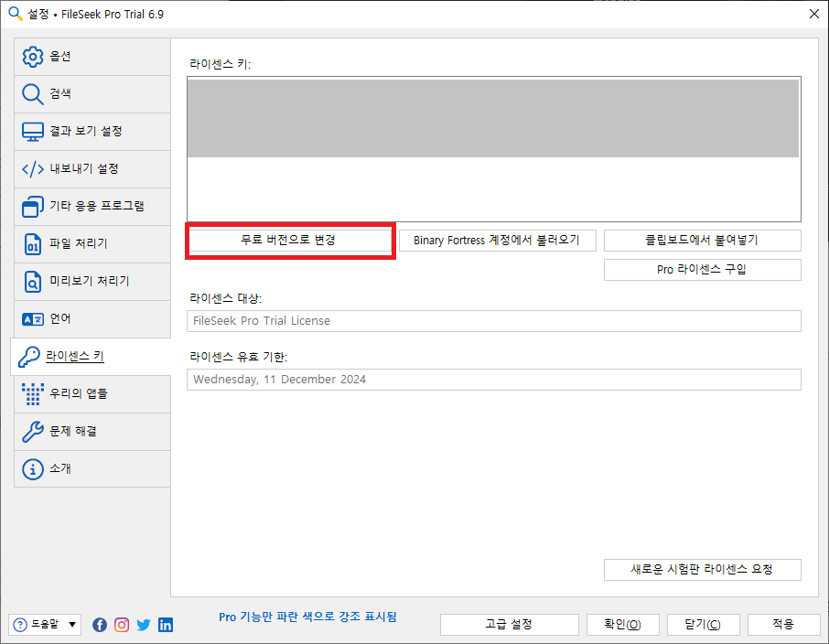The image size is (829, 644).
Task: Select the 파일 처리기 tab
Action: click(x=92, y=244)
